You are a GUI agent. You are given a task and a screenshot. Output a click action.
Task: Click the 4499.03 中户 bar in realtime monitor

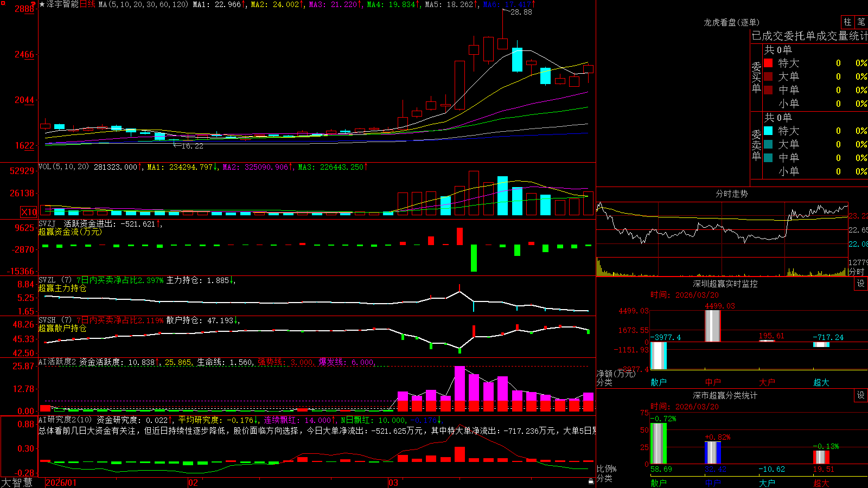coord(712,326)
